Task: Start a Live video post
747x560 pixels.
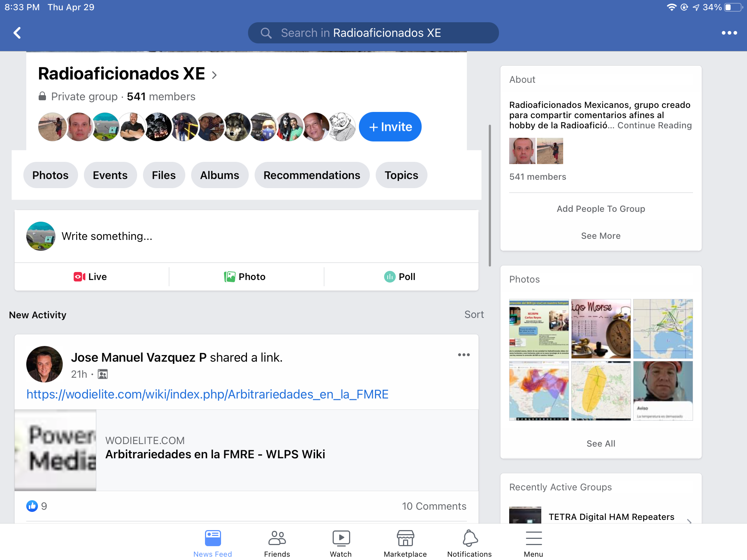Action: point(90,277)
